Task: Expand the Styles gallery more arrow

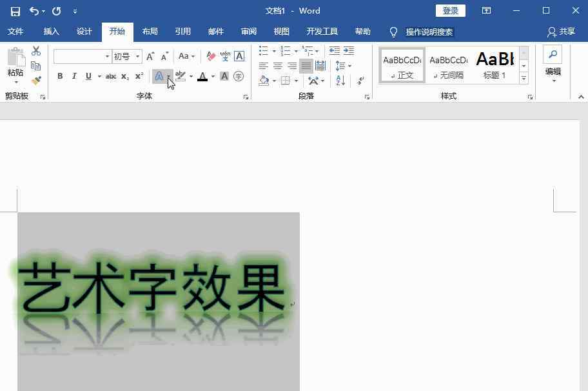Action: [524, 78]
